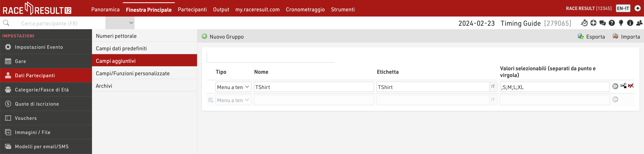
Task: Switch to the Cronometraggio tab
Action: click(x=305, y=10)
